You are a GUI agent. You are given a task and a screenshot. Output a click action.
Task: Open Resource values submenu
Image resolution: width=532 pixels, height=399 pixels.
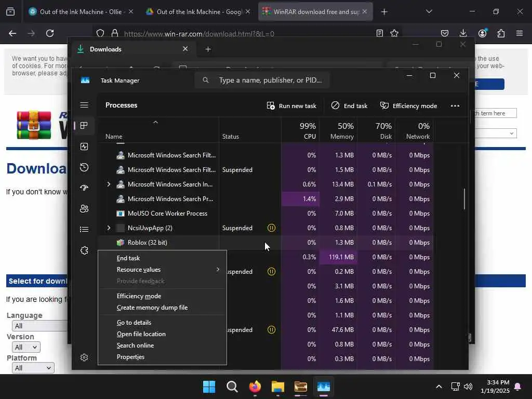pos(162,270)
